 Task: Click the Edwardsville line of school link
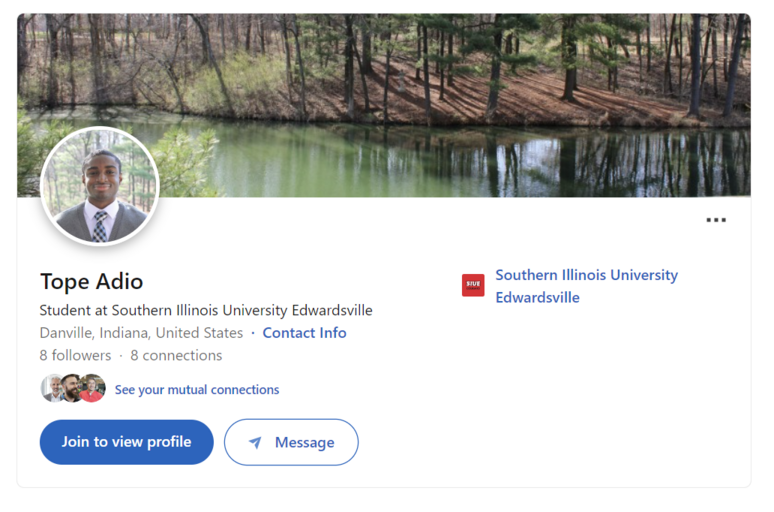click(x=538, y=297)
